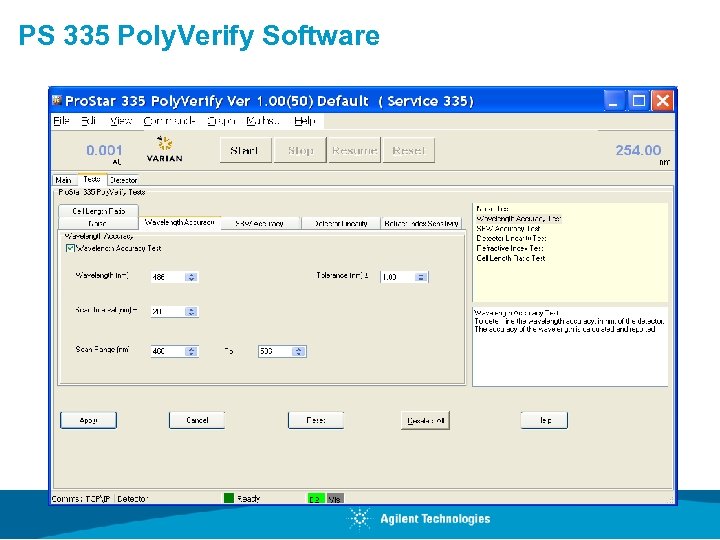720x540 pixels.
Task: Open the Noise test tab
Action: (98, 223)
